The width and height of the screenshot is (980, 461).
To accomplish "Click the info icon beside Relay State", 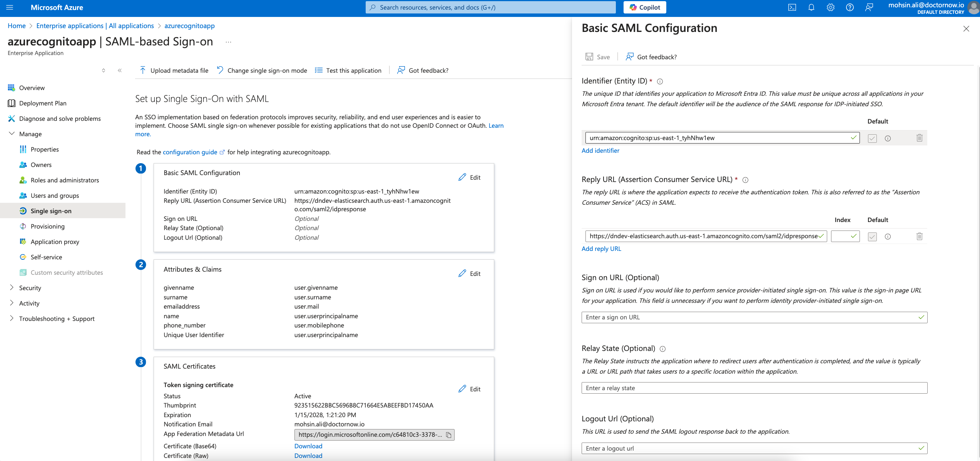I will 662,349.
